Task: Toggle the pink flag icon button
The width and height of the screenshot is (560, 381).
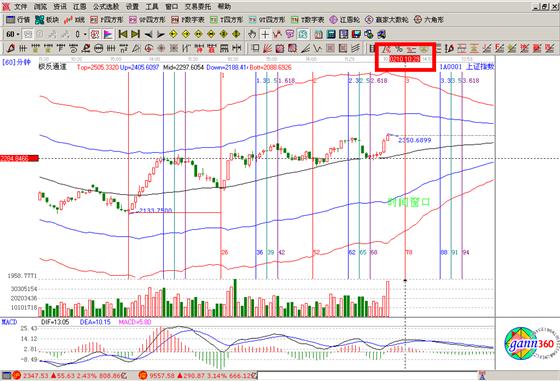Action: click(x=108, y=34)
